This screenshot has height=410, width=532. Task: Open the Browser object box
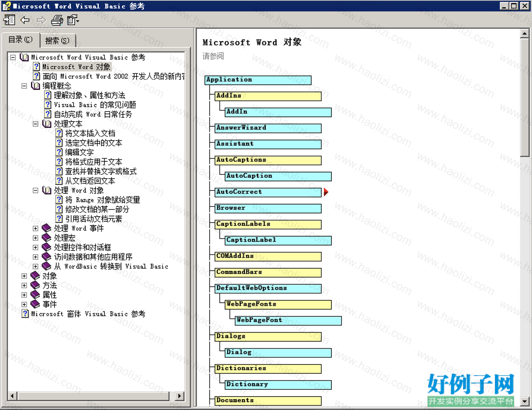[268, 209]
